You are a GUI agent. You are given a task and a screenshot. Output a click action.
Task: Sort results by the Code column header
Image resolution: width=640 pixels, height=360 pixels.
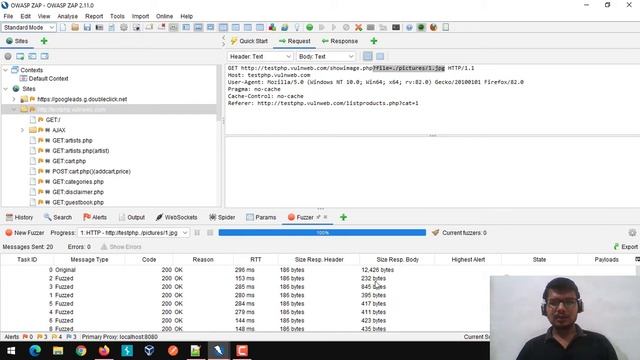coord(149,260)
